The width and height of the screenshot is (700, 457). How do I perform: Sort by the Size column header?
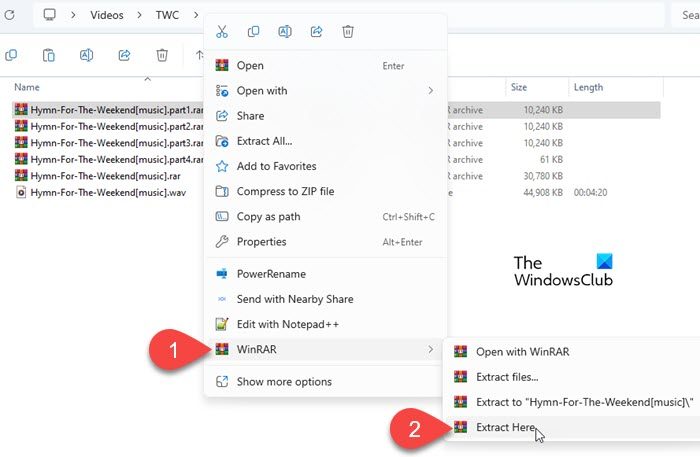point(519,87)
